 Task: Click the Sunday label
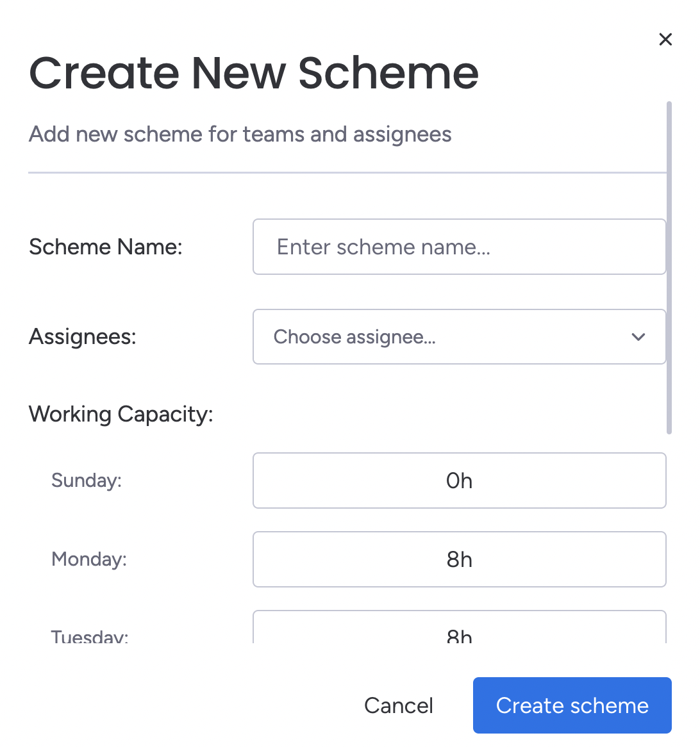pos(87,480)
